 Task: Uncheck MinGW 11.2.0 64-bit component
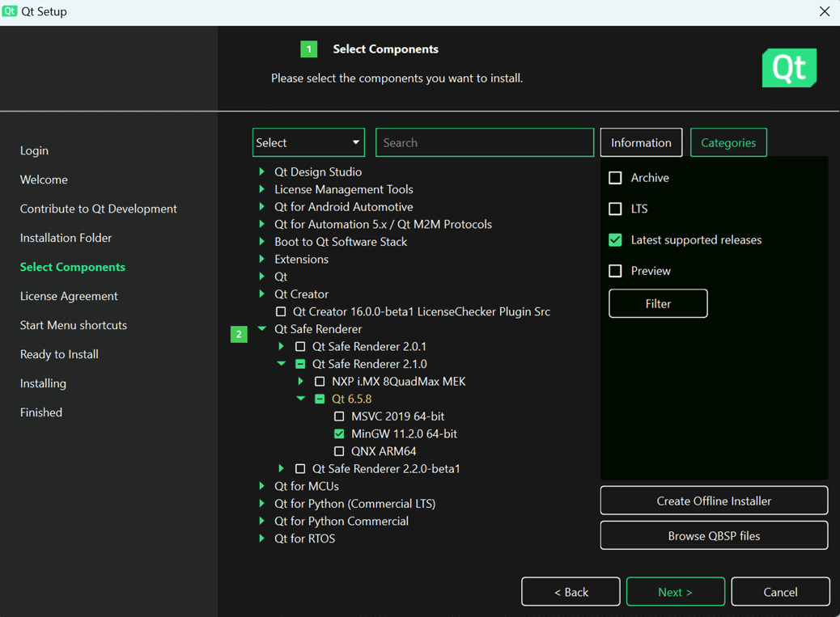339,434
